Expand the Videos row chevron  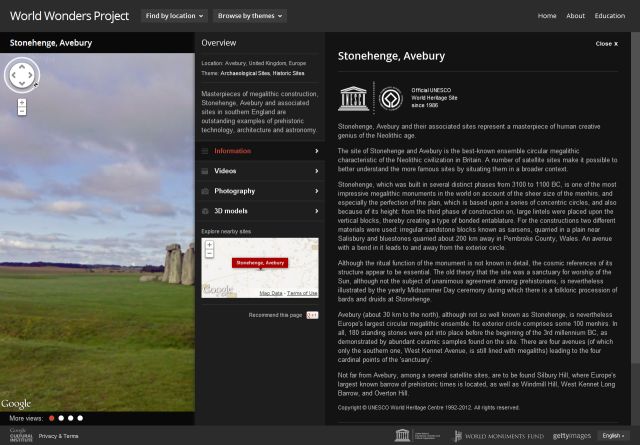tap(316, 171)
